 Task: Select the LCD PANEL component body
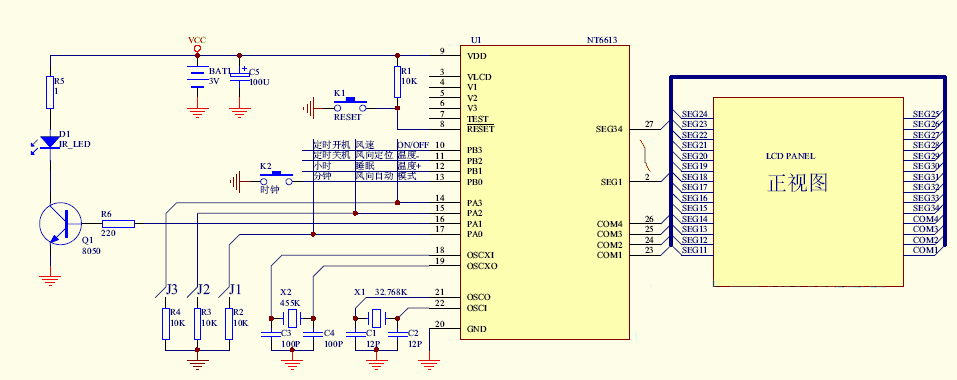coord(809,192)
